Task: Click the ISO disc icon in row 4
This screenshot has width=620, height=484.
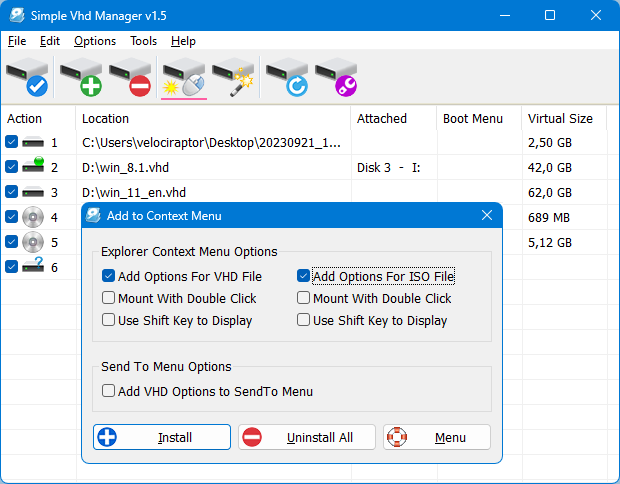Action: coord(33,216)
